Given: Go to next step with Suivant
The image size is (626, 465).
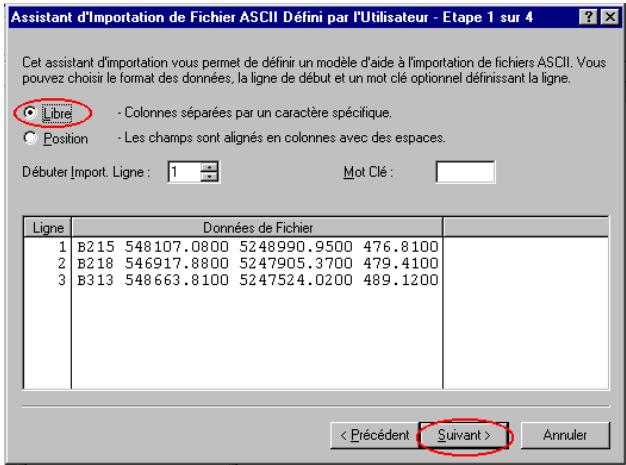Looking at the screenshot, I should coord(464,435).
